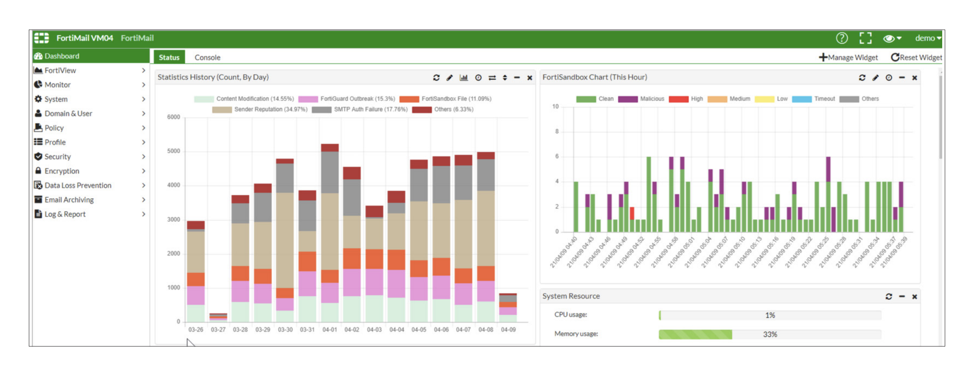980x370 pixels.
Task: Edit the Statistics History widget with pencil icon
Action: coord(450,78)
